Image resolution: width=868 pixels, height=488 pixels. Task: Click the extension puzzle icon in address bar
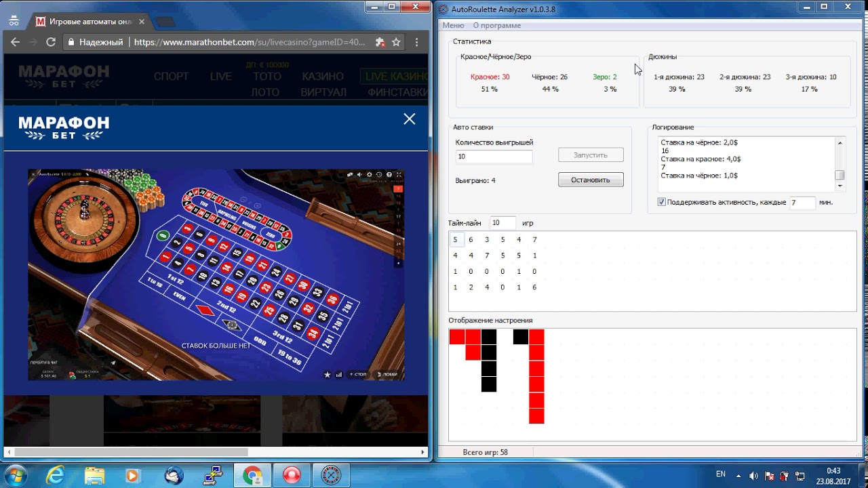380,42
